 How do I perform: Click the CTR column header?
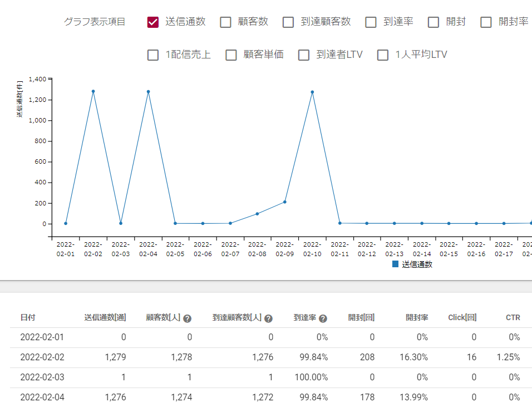point(513,318)
